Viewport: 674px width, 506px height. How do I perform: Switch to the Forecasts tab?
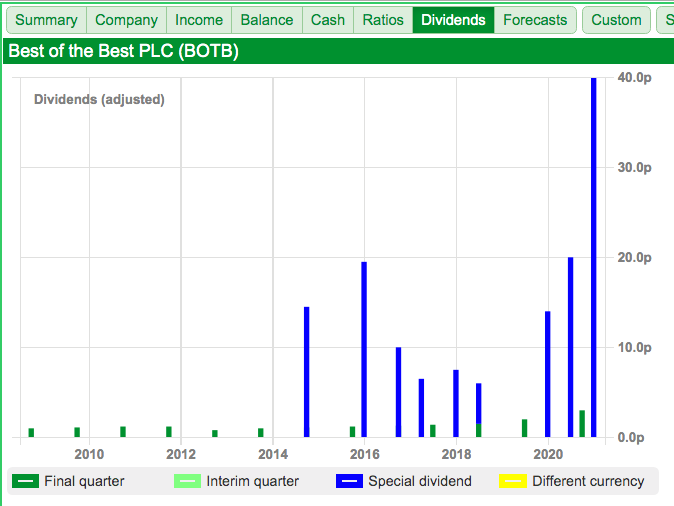pyautogui.click(x=535, y=20)
